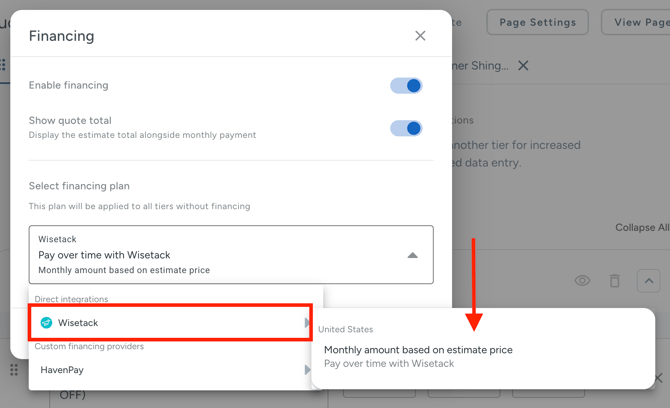Click Collapse All link
670x408 pixels.
point(641,227)
